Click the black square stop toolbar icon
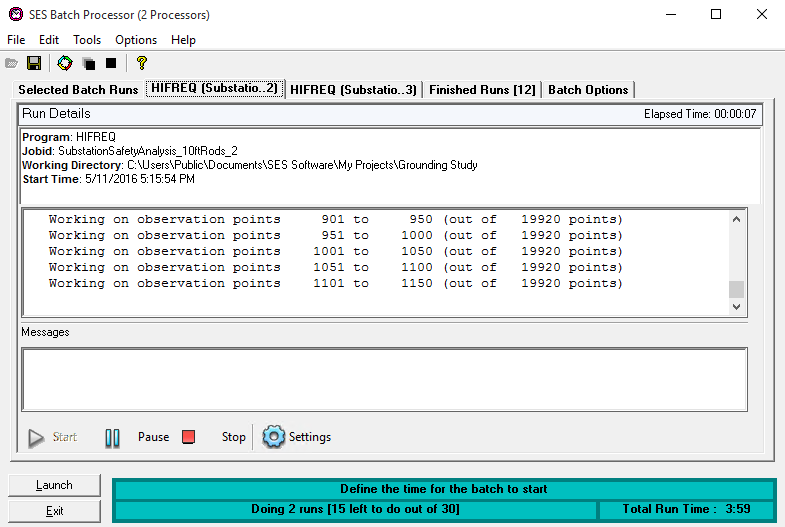The height and width of the screenshot is (527, 785). point(111,63)
